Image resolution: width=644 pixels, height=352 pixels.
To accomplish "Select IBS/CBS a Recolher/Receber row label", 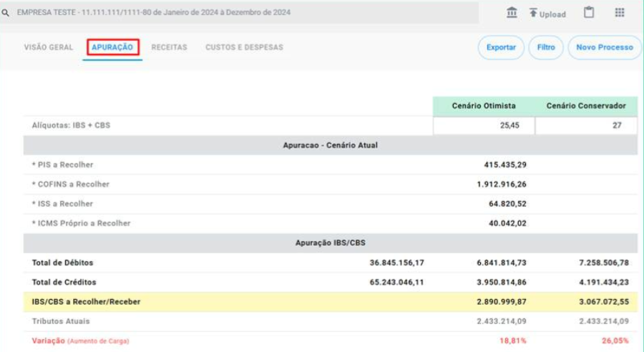I will [87, 302].
